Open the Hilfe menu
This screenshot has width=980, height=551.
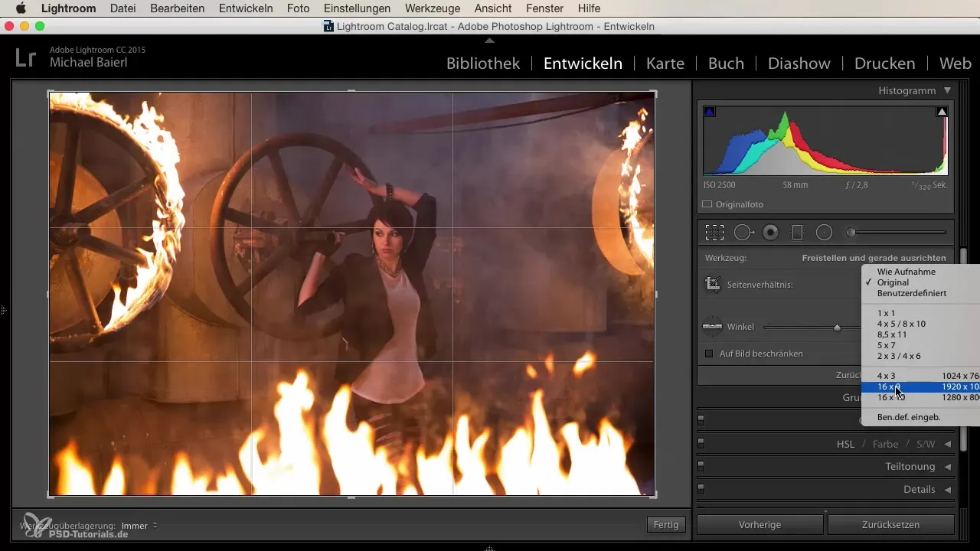590,8
